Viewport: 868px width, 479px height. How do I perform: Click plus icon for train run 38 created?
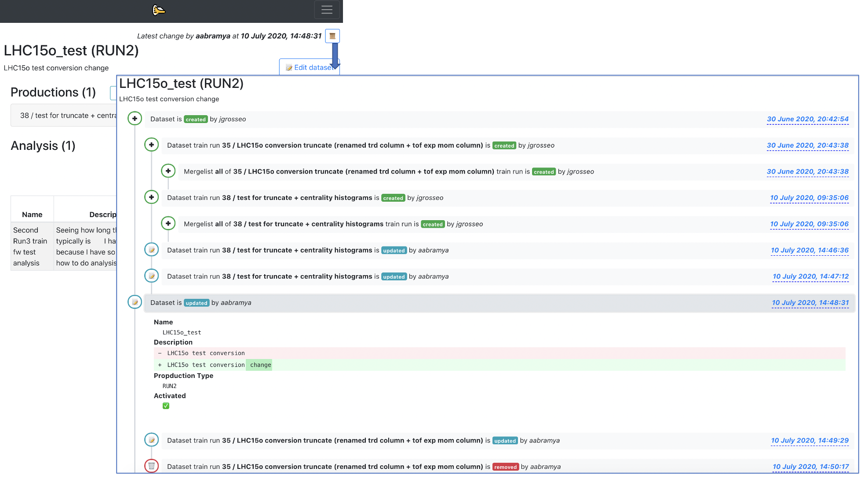(151, 197)
